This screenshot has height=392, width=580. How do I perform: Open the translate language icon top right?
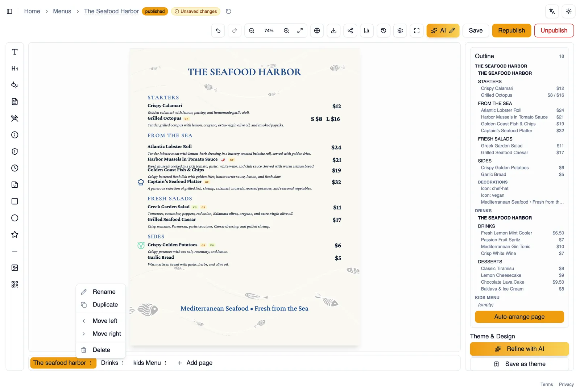pyautogui.click(x=552, y=11)
